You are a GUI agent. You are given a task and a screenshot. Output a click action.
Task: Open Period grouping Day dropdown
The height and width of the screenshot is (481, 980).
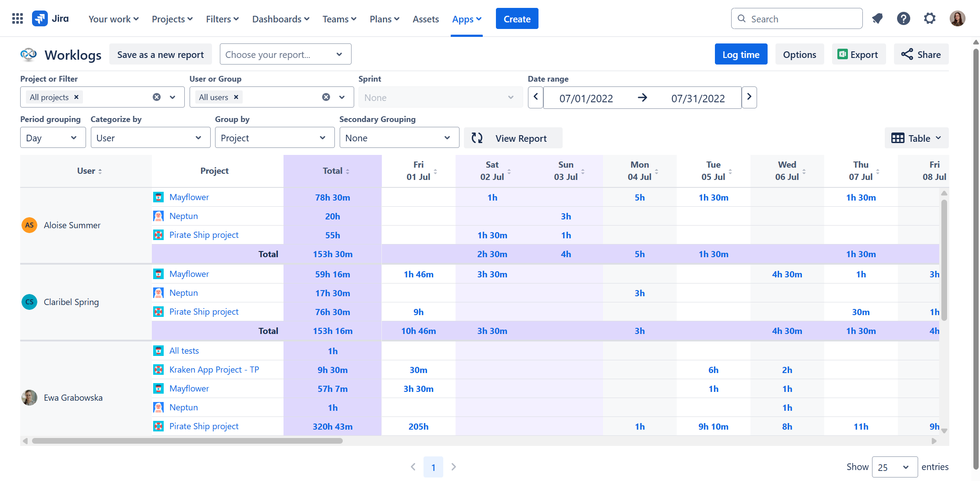pos(53,138)
